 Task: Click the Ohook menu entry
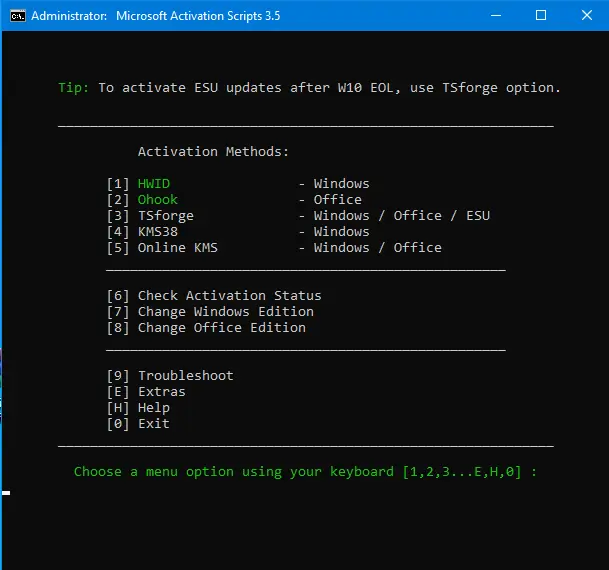158,199
